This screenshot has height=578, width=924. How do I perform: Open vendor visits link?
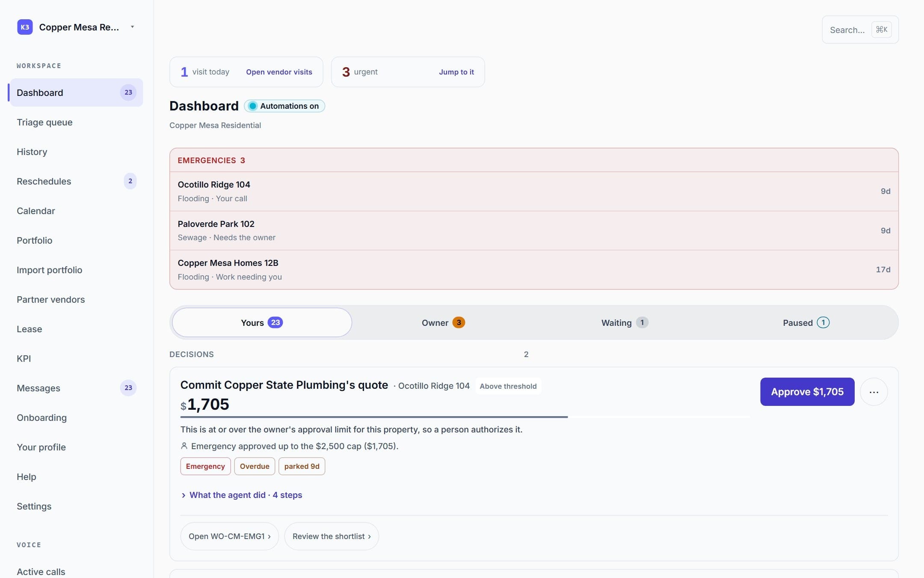(279, 72)
